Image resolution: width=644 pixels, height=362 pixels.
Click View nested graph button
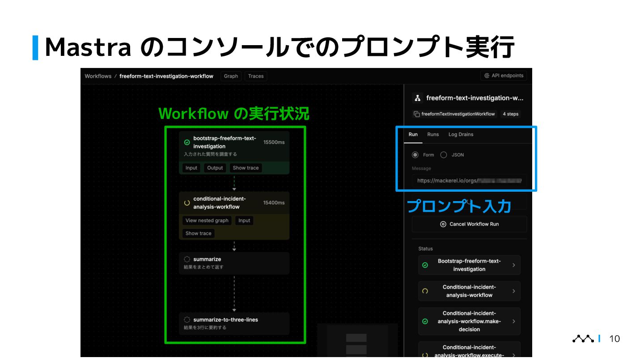207,220
